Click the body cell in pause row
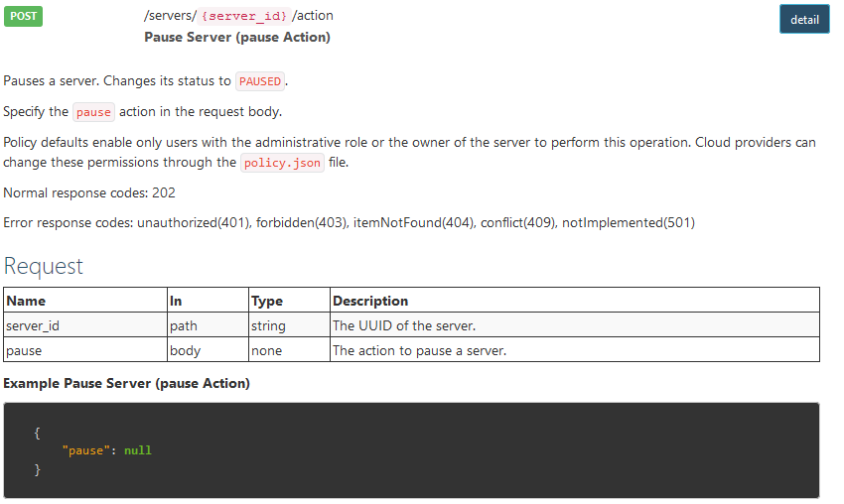 (x=185, y=350)
